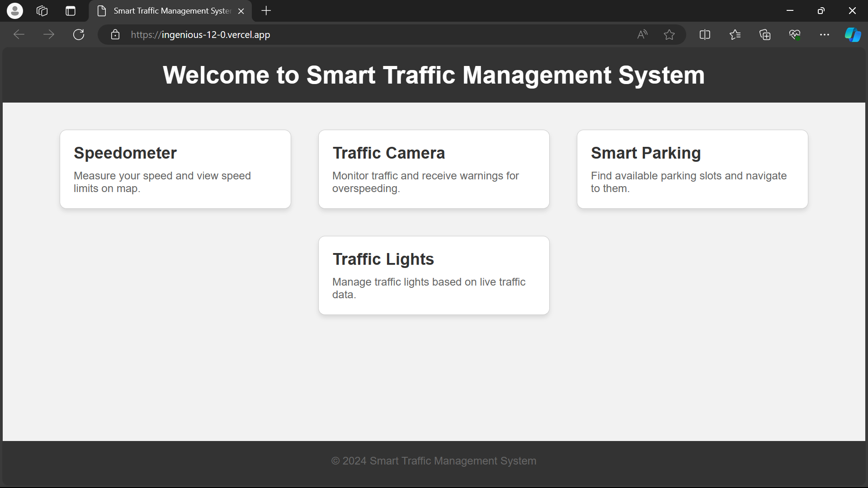The image size is (868, 488).
Task: Click the Read aloud icon
Action: 642,35
